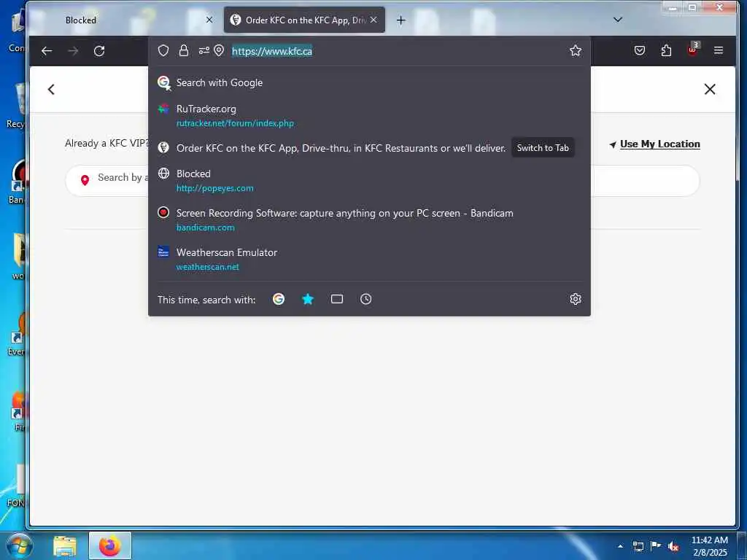The image size is (747, 560).
Task: Switch to the Blocked tab
Action: [125, 20]
